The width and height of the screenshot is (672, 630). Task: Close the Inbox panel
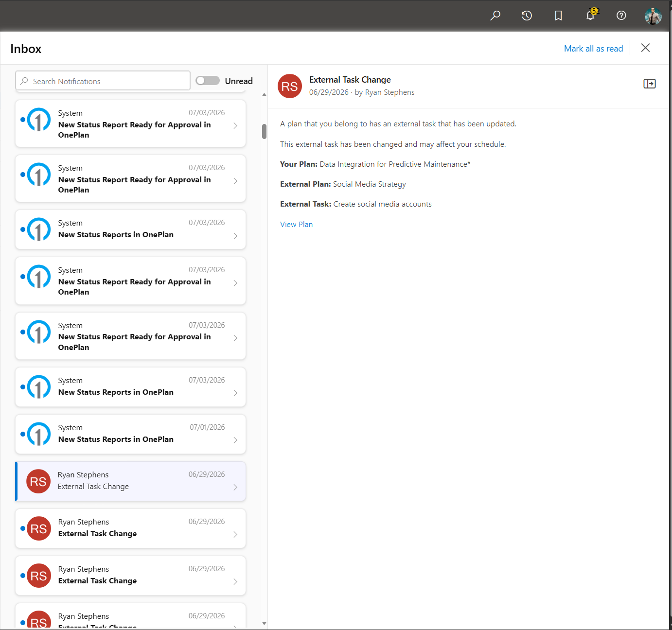click(x=645, y=48)
